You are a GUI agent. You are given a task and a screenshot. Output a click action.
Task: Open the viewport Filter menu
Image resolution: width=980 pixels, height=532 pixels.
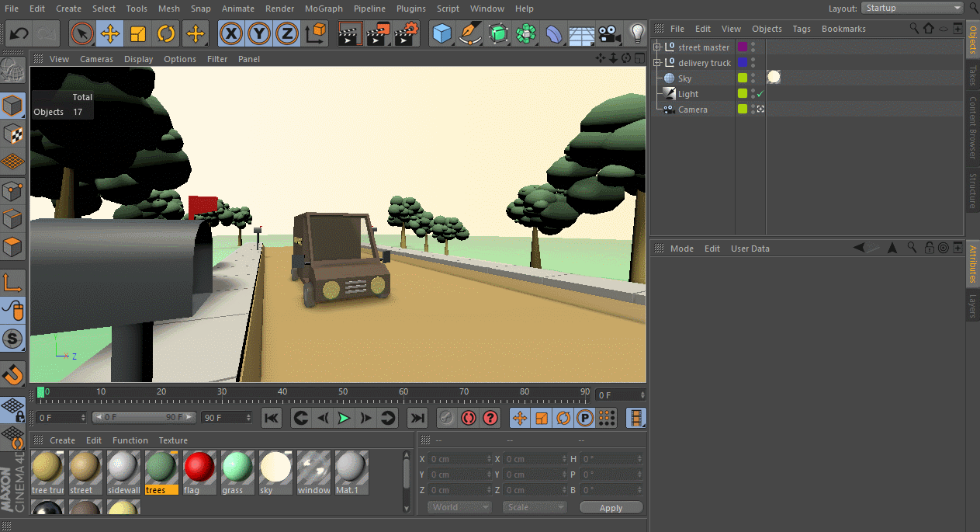click(217, 59)
